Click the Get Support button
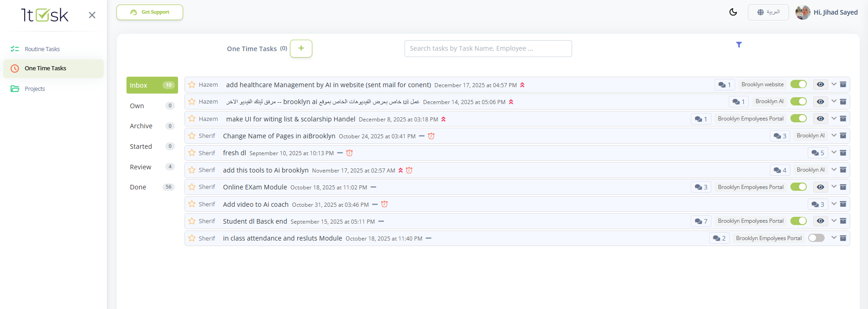868x309 pixels. [x=150, y=12]
